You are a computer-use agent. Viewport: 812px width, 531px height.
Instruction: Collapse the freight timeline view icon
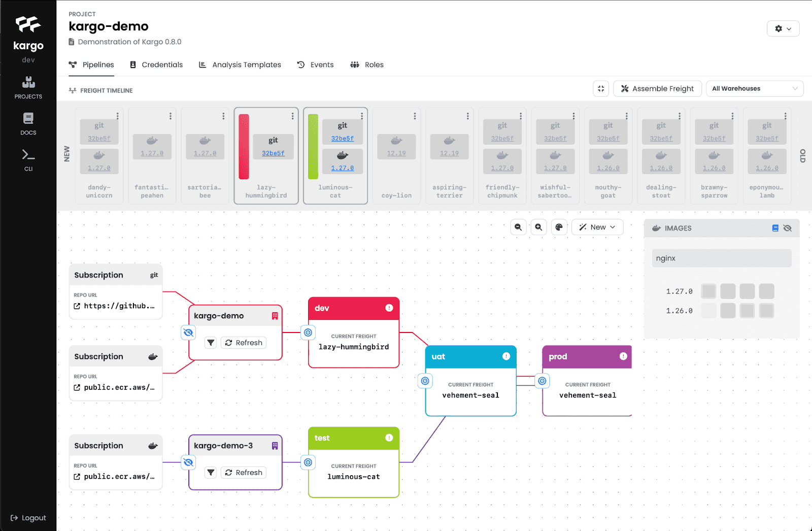(x=601, y=88)
